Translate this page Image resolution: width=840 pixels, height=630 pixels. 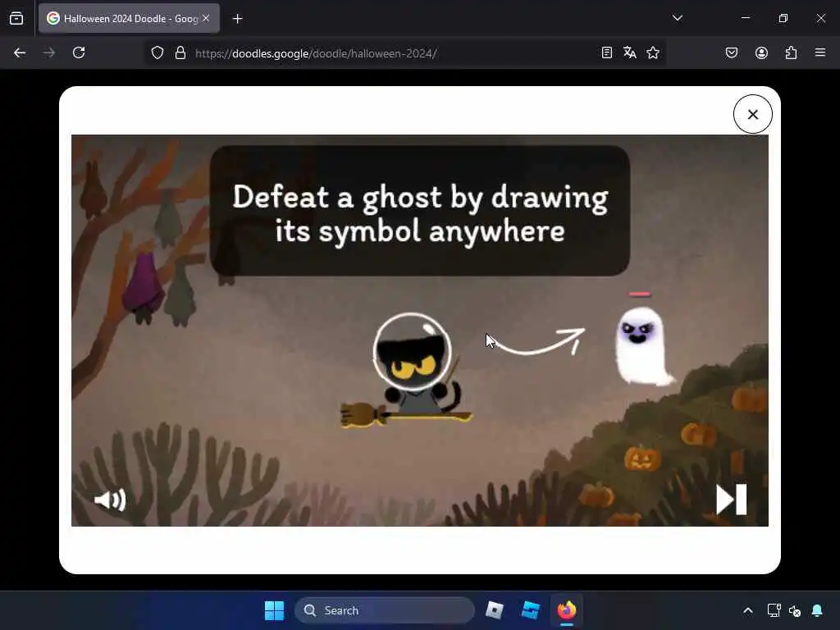click(x=629, y=52)
